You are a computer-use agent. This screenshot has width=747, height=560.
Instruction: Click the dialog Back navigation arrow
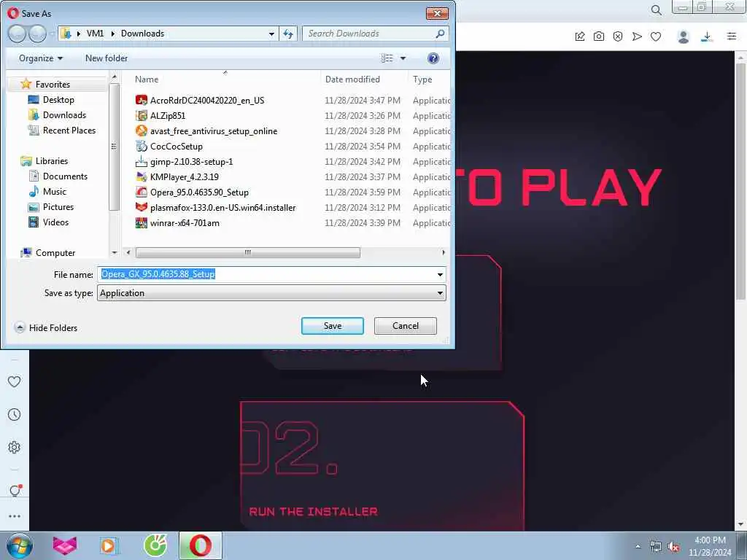(x=18, y=34)
